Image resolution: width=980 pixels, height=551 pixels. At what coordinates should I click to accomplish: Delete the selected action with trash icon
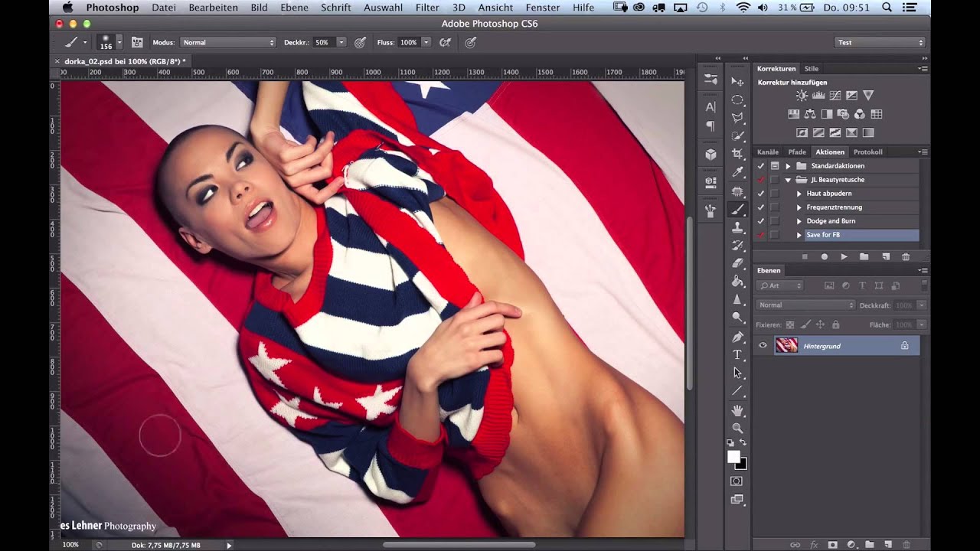pyautogui.click(x=906, y=257)
